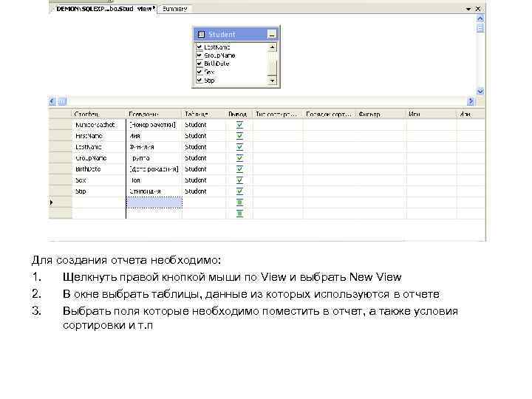
Task: Toggle output checkbox for FirstName row
Action: pos(239,136)
